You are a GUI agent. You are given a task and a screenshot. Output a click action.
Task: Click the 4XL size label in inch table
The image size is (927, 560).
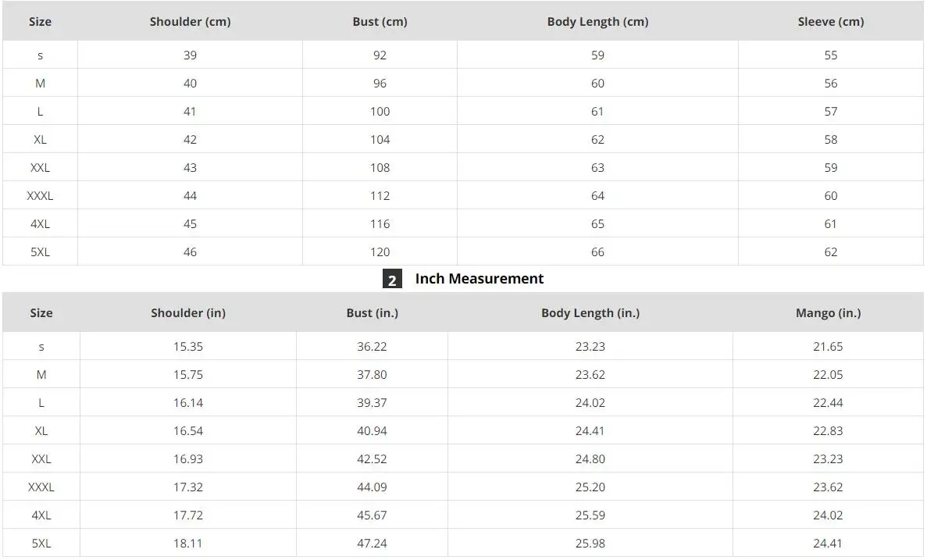point(41,515)
